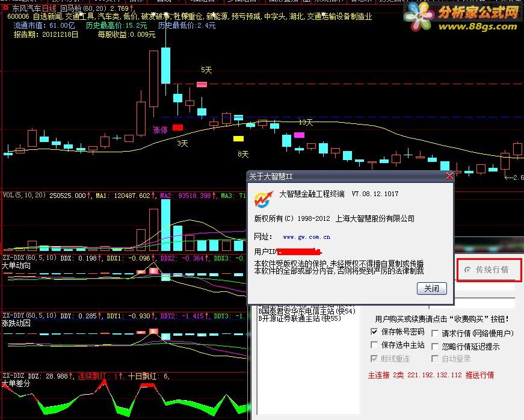Click the 关闭 button in About dialog
The width and height of the screenshot is (524, 420).
(432, 288)
